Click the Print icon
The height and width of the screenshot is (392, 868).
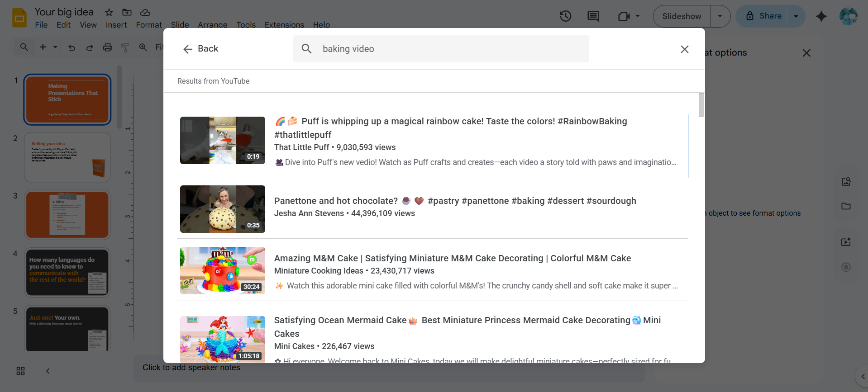[x=107, y=47]
